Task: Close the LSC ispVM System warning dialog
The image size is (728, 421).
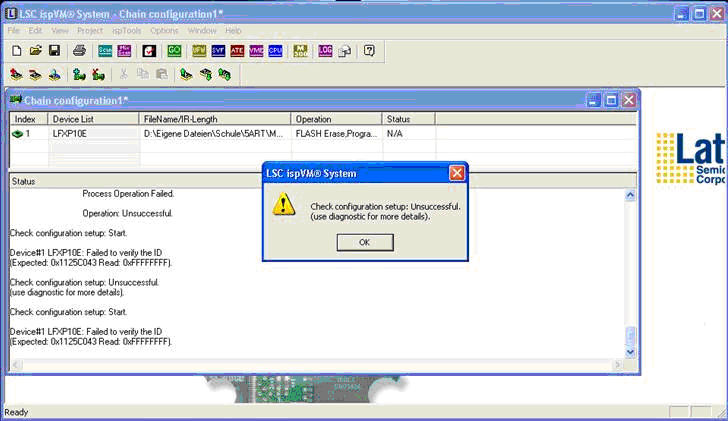Action: click(x=457, y=173)
